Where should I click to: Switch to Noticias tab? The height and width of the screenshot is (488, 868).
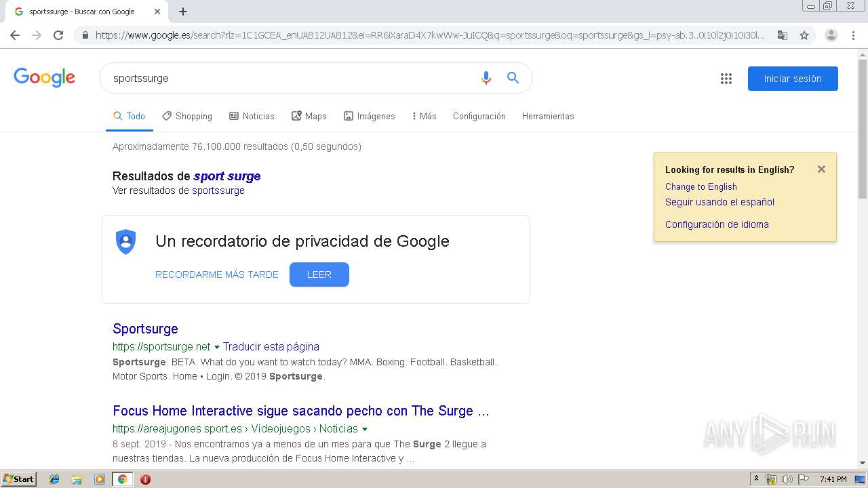point(252,116)
